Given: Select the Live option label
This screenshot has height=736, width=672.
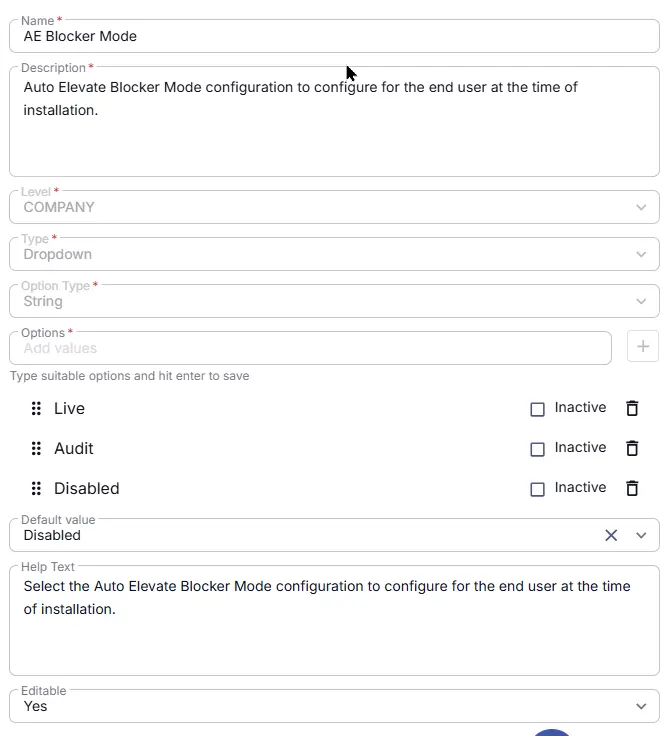Looking at the screenshot, I should coord(69,408).
